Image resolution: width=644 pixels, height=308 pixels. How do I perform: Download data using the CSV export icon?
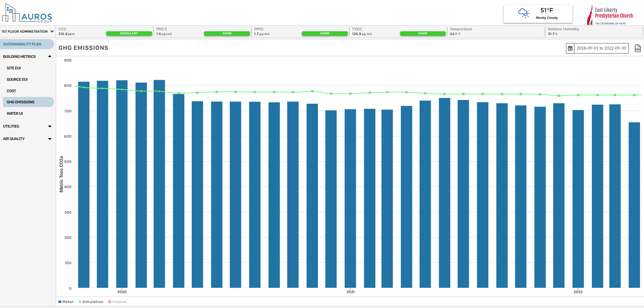(637, 48)
